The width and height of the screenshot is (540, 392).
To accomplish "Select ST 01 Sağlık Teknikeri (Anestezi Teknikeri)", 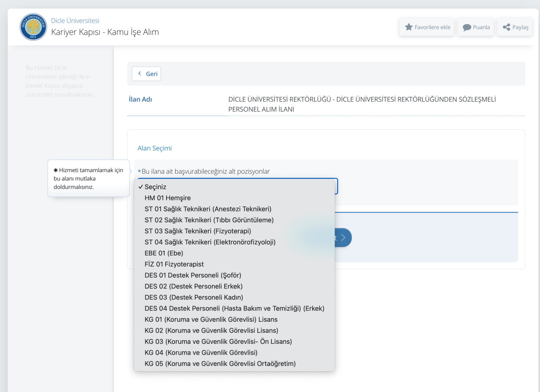I will coord(208,209).
